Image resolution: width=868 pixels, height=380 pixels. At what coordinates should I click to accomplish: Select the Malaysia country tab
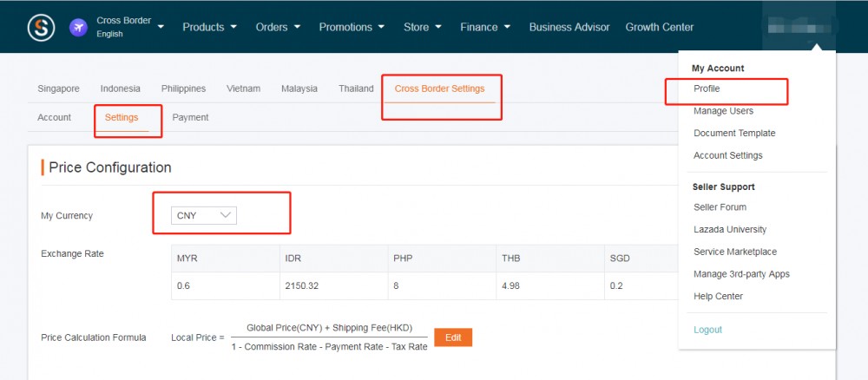tap(299, 88)
